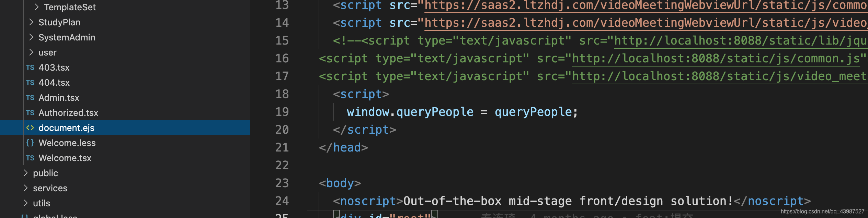
Task: Click the type="text/javascript" attribute on line 17
Action: tap(452, 76)
